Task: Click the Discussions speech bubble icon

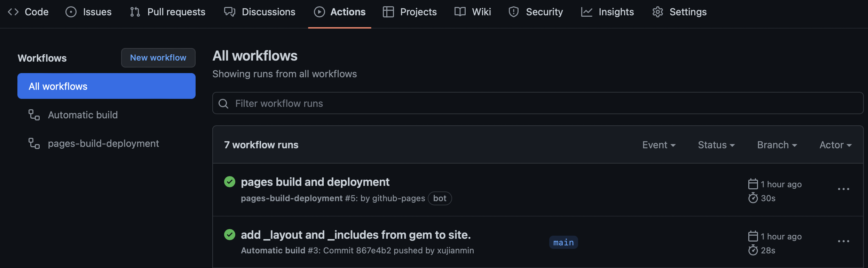Action: (x=230, y=12)
